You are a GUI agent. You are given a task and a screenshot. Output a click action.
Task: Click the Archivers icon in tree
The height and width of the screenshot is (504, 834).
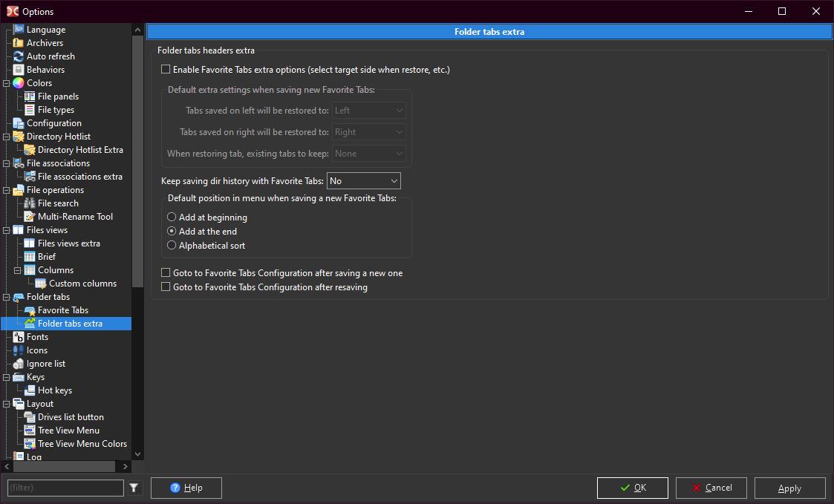pyautogui.click(x=19, y=43)
